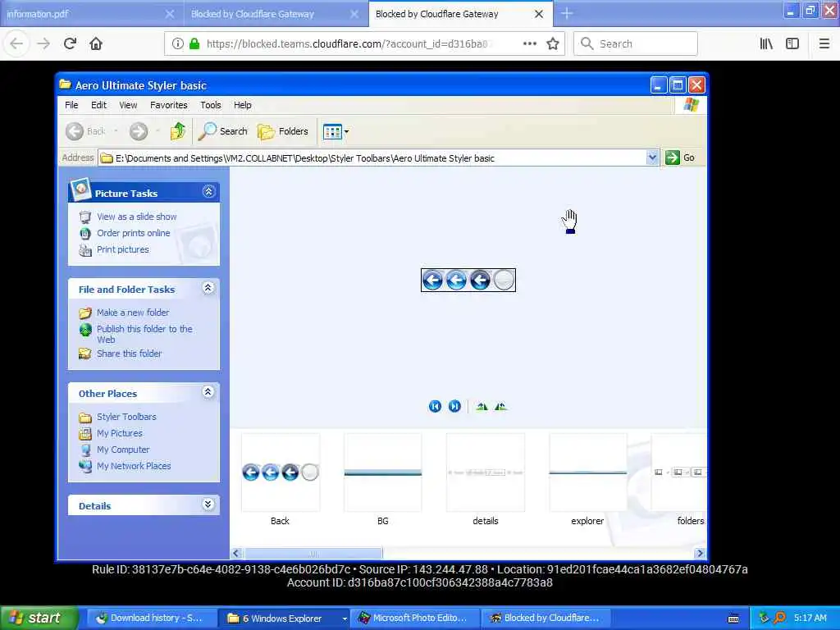The image size is (840, 630).
Task: Click Print pictures link
Action: (123, 249)
